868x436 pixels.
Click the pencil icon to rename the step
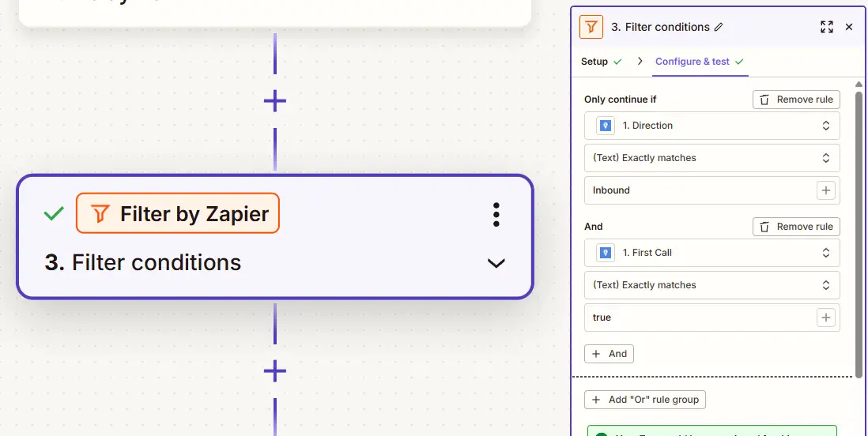719,27
